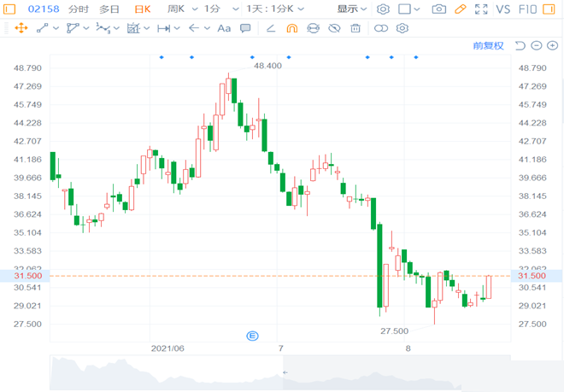Click the 前复权 adjustment link
Screen dimensions: 564x392
488,45
